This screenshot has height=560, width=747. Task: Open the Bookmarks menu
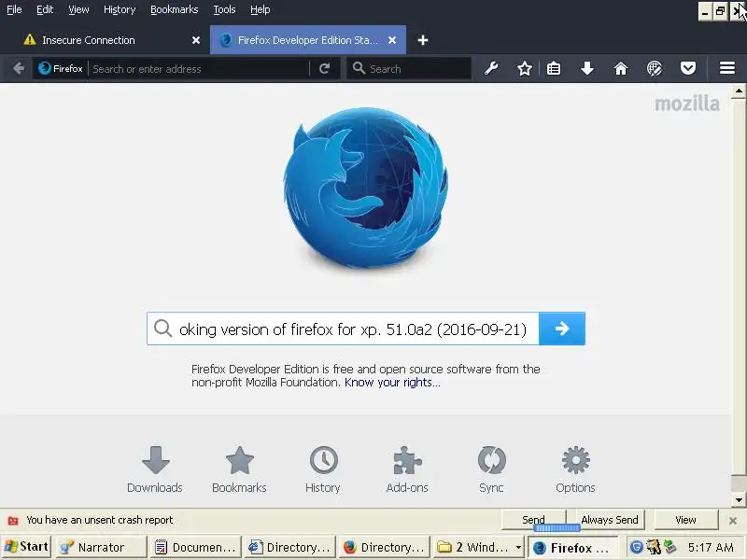[x=175, y=9]
